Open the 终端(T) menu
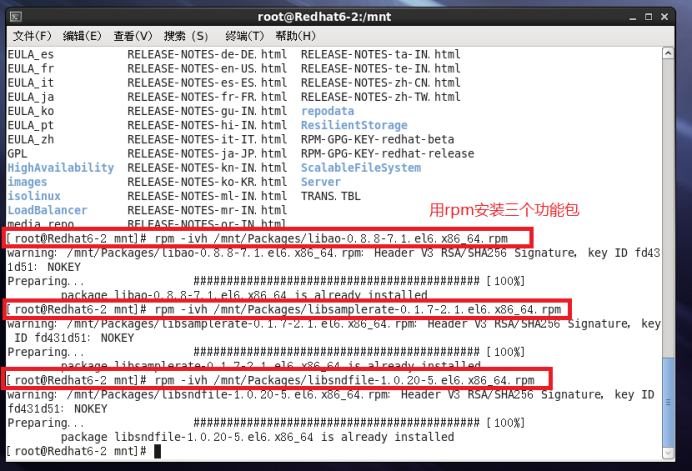The height and width of the screenshot is (471, 692). pos(244,36)
